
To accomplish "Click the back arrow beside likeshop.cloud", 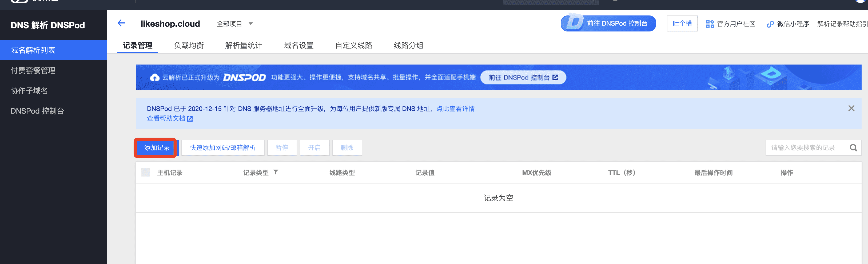I will (121, 23).
